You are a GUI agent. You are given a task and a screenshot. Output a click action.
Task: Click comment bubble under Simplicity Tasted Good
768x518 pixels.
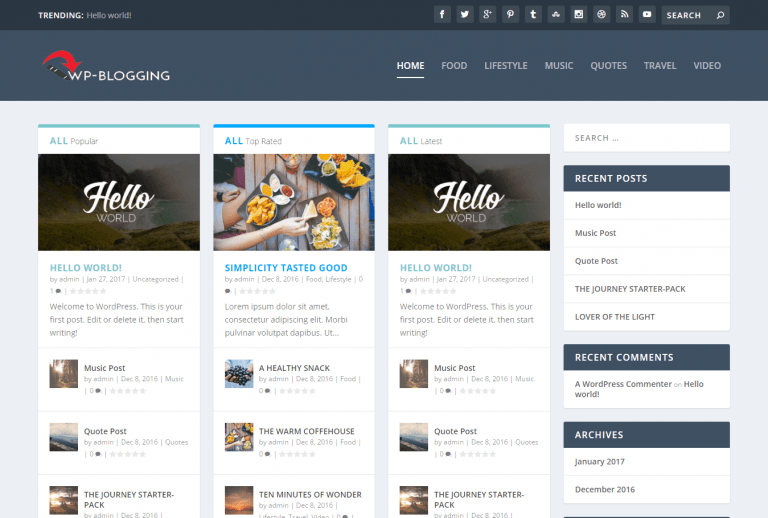tap(227, 291)
